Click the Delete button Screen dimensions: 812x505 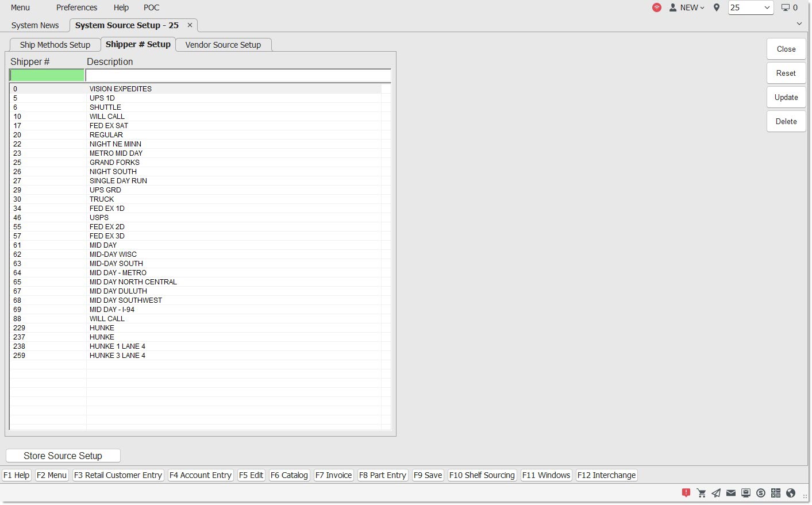click(x=786, y=121)
